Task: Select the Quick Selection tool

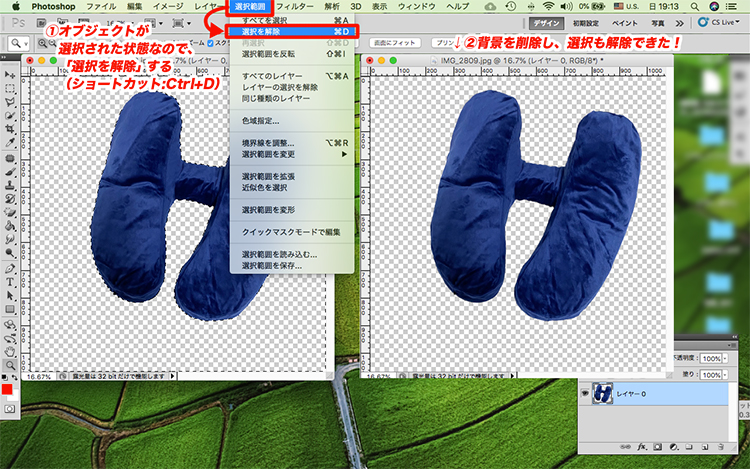Action: coord(10,115)
